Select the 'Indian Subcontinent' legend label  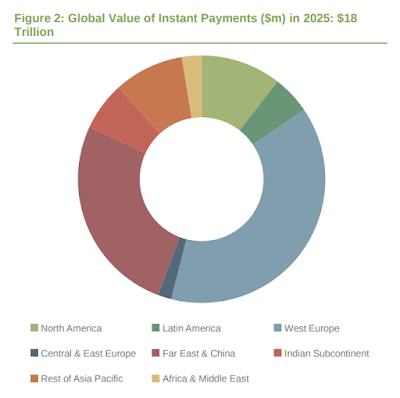[327, 353]
